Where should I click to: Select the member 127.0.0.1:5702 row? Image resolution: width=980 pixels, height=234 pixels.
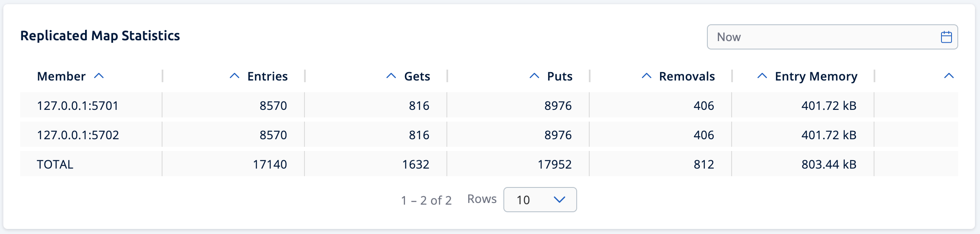[78, 135]
